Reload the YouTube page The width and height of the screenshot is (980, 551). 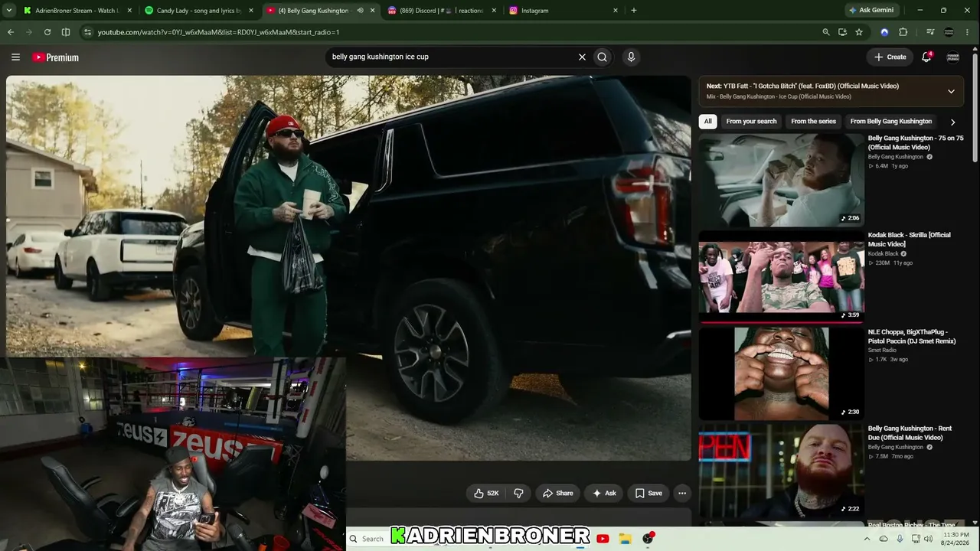47,32
